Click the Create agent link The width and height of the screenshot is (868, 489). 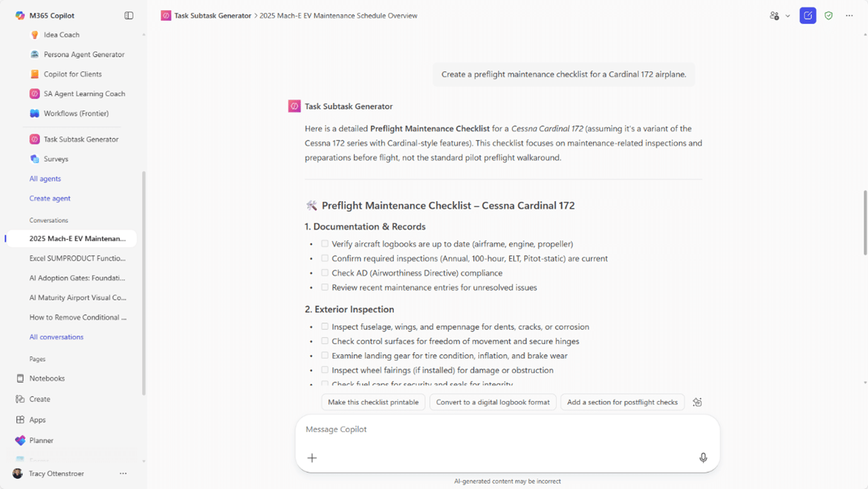(50, 198)
